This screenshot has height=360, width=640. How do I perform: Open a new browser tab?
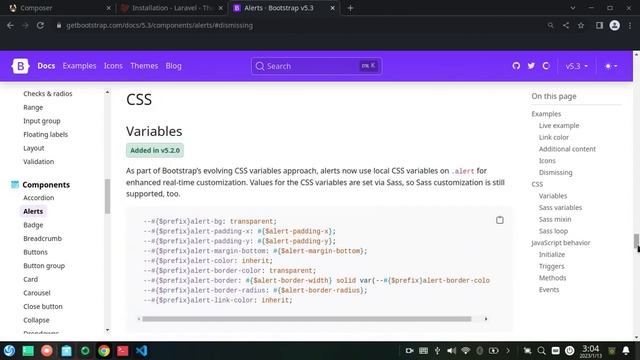[350, 8]
